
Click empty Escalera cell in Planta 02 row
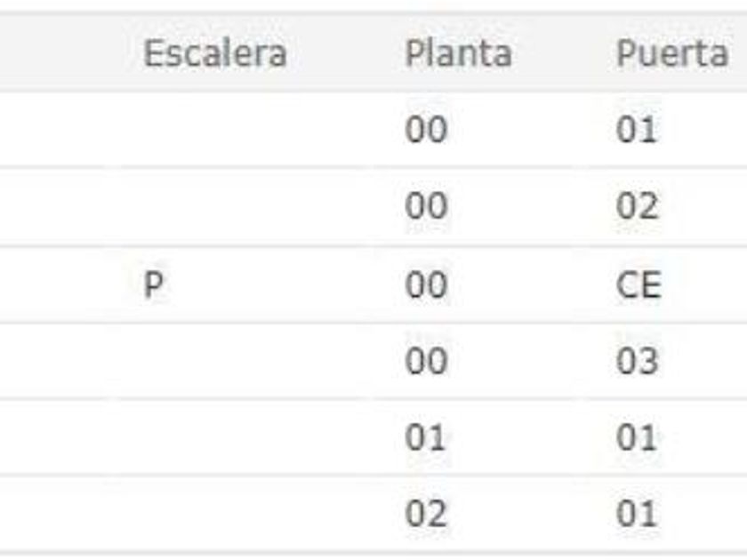[214, 515]
